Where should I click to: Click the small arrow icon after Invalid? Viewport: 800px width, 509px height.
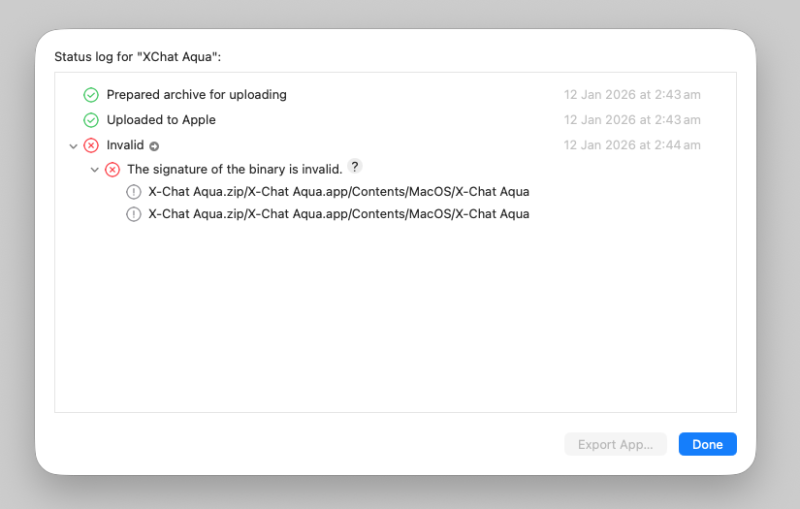pyautogui.click(x=154, y=146)
